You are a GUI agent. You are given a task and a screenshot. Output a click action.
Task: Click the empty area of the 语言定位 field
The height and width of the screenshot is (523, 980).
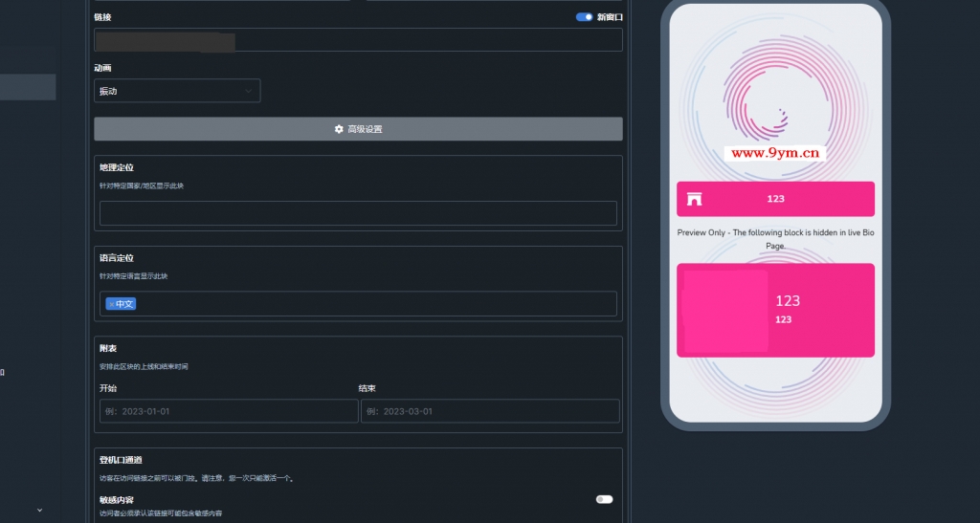[375, 304]
